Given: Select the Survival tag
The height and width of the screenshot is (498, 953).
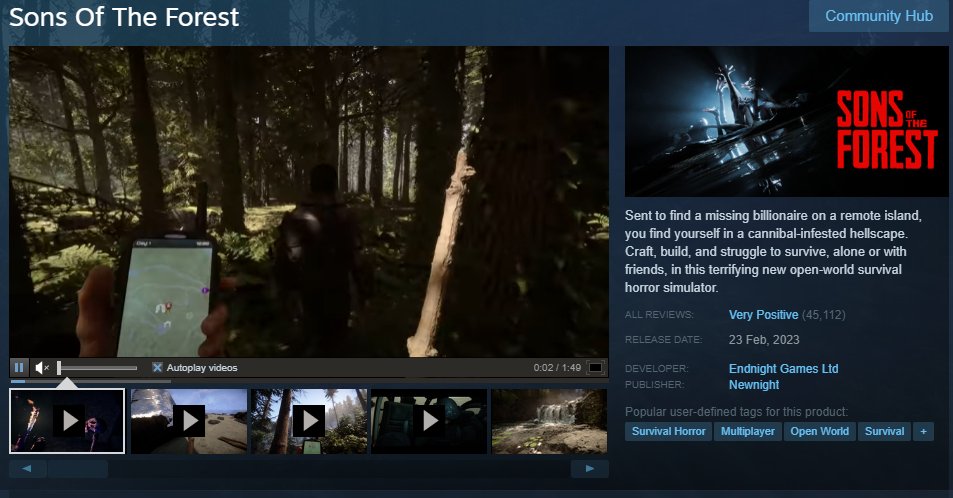Looking at the screenshot, I should point(884,431).
